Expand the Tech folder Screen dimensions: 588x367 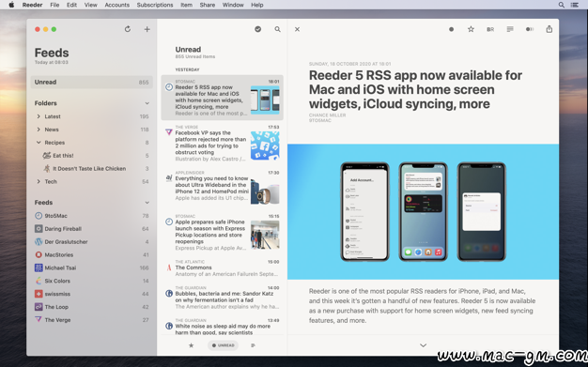(39, 181)
